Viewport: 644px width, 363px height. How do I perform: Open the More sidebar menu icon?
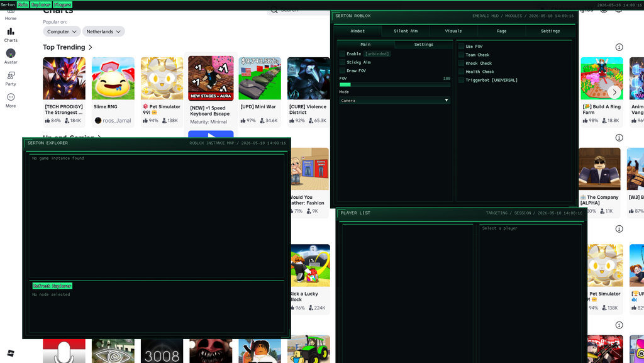[11, 97]
